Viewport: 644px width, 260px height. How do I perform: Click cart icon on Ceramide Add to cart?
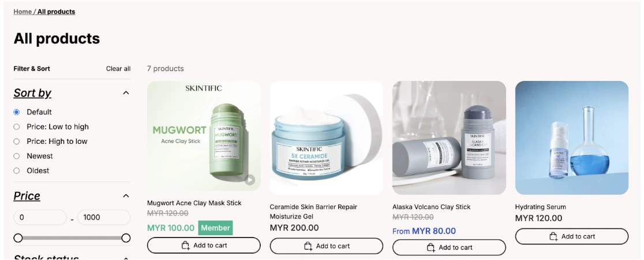click(308, 246)
